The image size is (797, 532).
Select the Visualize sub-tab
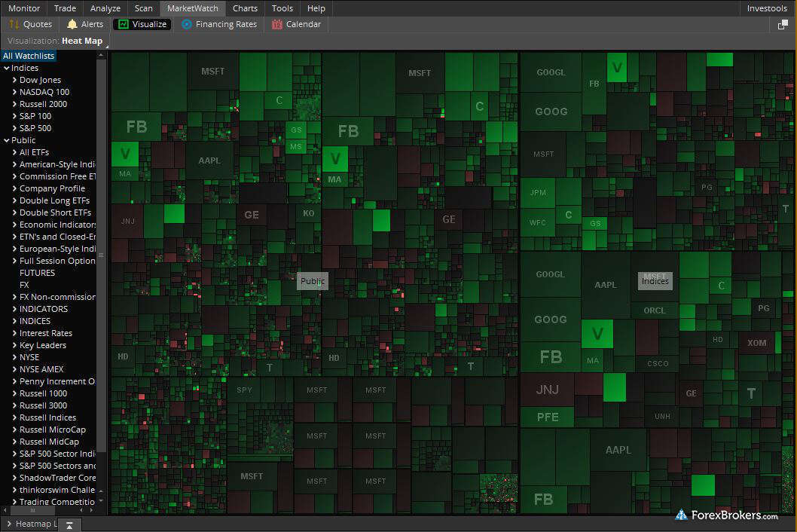tap(142, 24)
